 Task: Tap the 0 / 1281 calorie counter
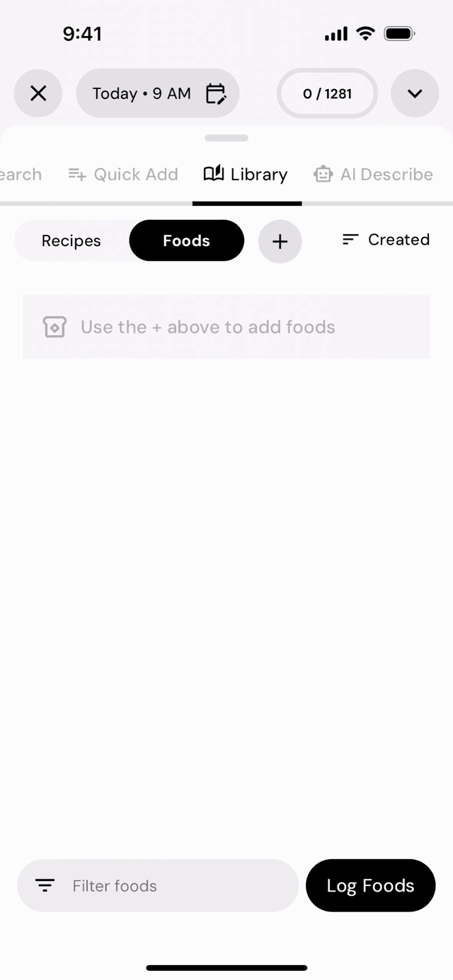pos(327,93)
